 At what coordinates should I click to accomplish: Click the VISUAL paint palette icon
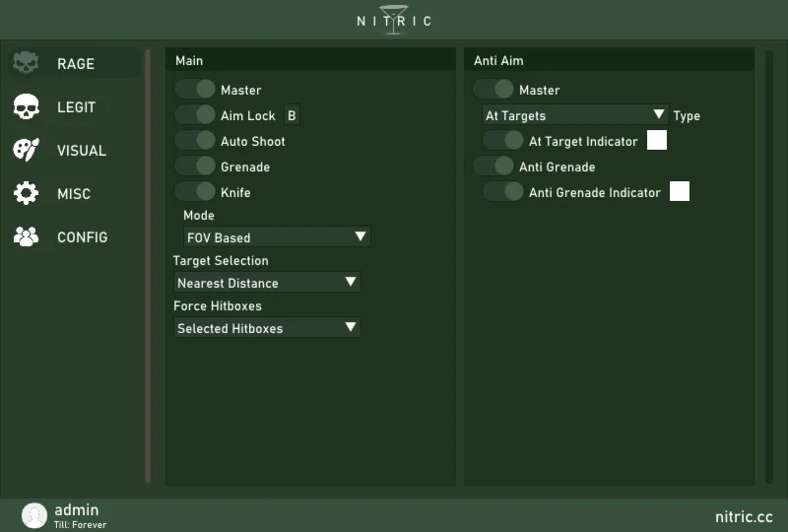tap(26, 151)
